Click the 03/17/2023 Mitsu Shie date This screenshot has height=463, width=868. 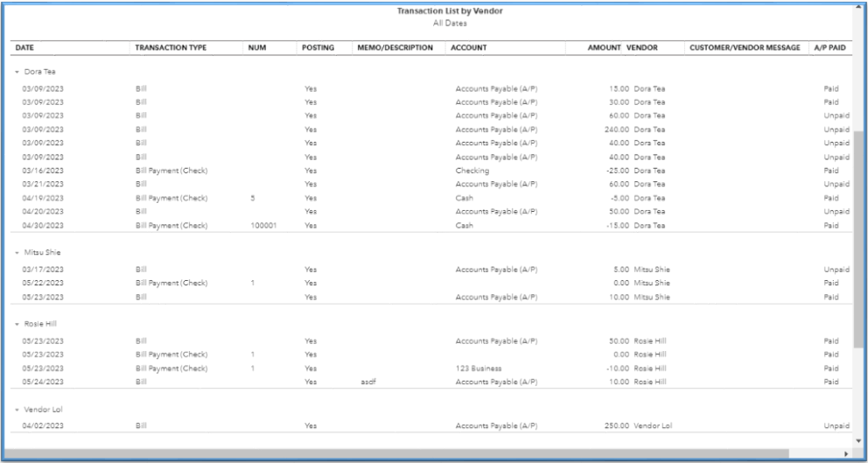[x=43, y=270]
